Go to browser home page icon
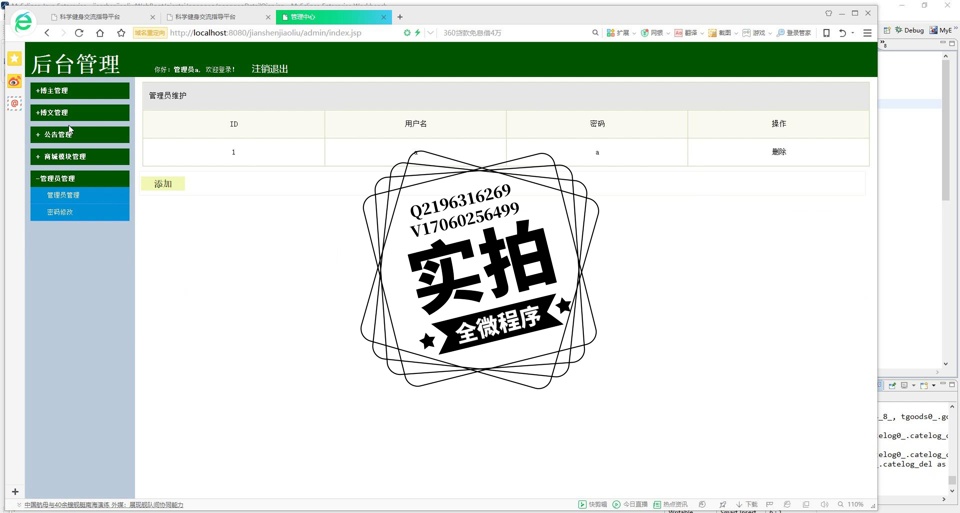Viewport: 960px width, 513px height. 100,33
